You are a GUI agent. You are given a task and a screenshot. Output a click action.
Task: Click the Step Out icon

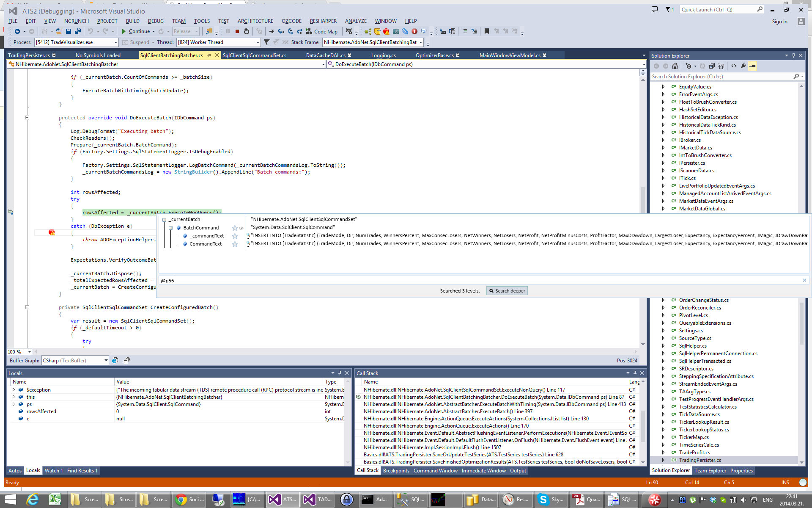pos(299,31)
